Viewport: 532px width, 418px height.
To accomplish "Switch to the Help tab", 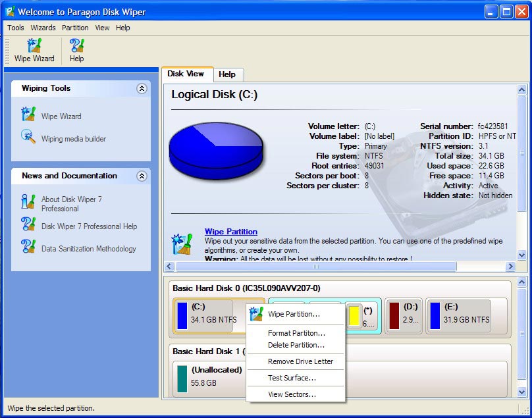I will click(227, 74).
